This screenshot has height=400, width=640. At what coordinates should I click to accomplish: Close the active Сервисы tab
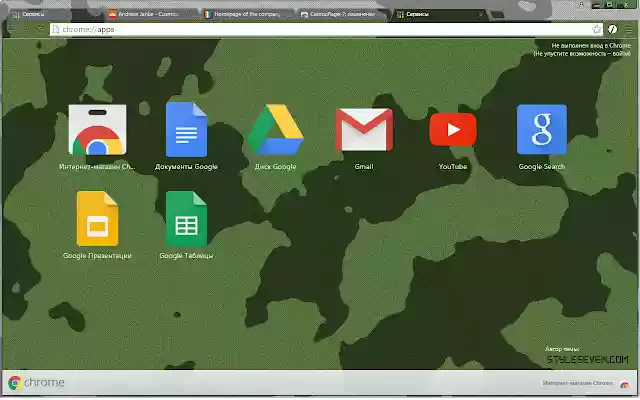click(x=480, y=14)
